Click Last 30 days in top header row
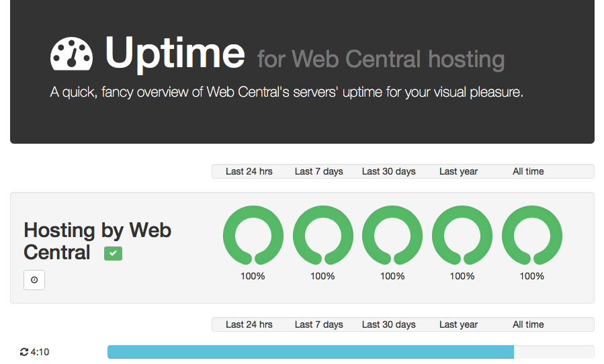Viewport: 604px width, 364px height. pos(389,171)
